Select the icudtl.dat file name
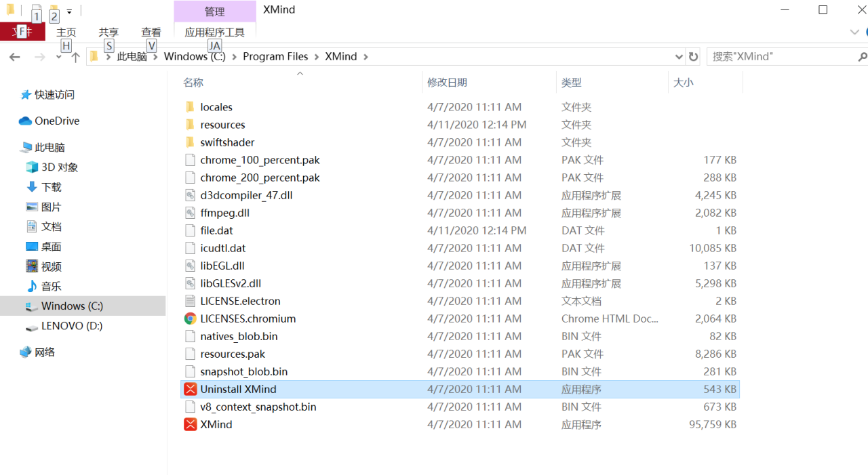The image size is (868, 475). tap(223, 248)
